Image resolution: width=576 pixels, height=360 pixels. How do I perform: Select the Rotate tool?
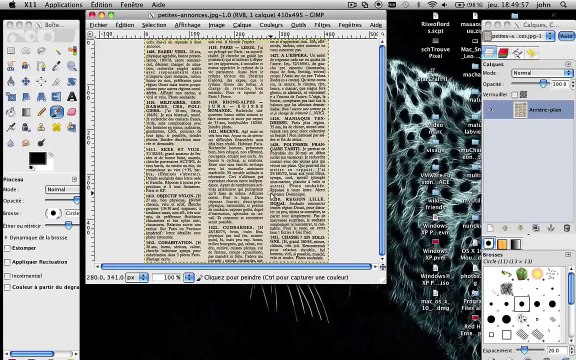72,81
